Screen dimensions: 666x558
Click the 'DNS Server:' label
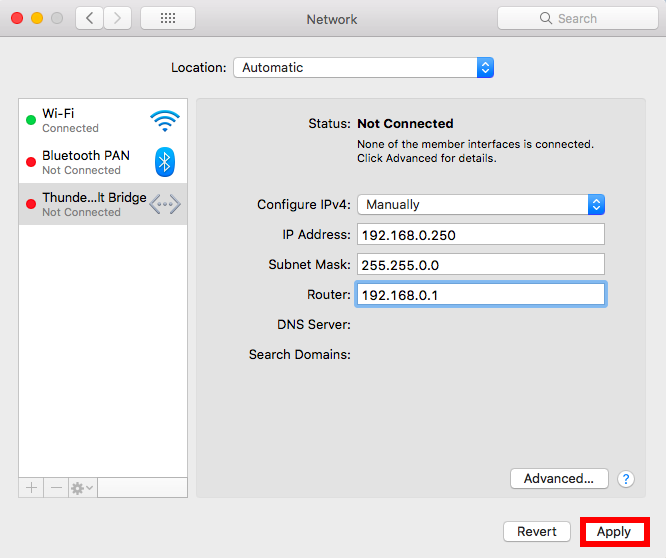[314, 324]
